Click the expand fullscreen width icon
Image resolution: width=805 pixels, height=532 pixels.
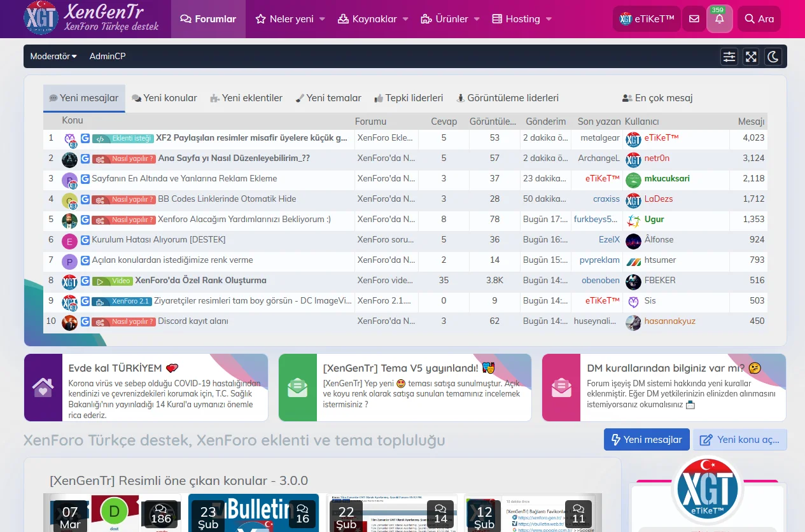(751, 57)
